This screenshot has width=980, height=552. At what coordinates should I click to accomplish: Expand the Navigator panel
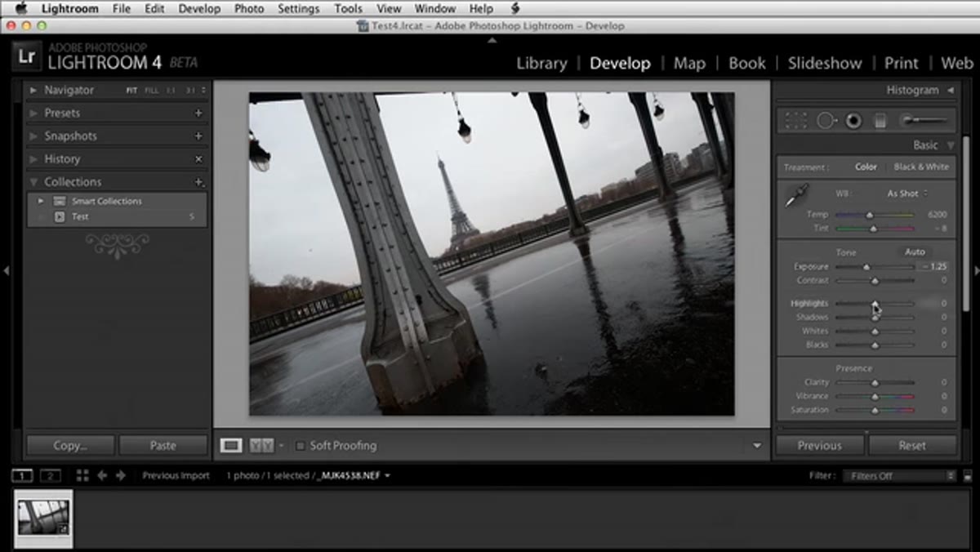33,90
